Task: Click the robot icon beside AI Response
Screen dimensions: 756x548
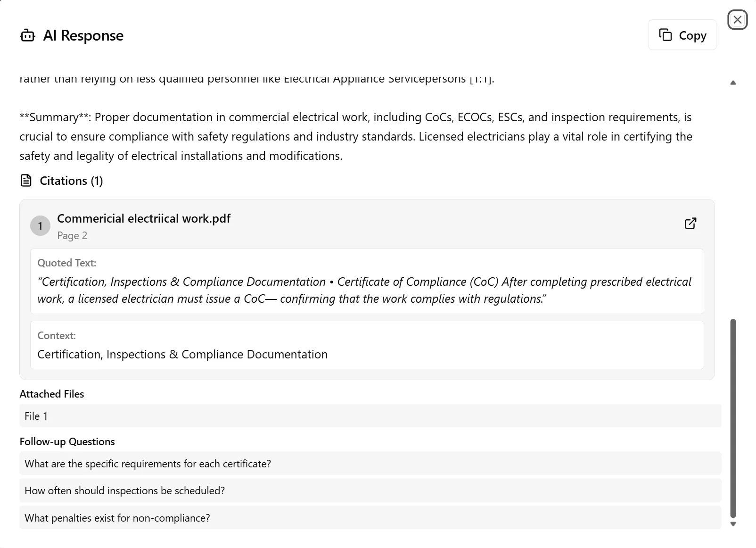Action: [x=27, y=35]
